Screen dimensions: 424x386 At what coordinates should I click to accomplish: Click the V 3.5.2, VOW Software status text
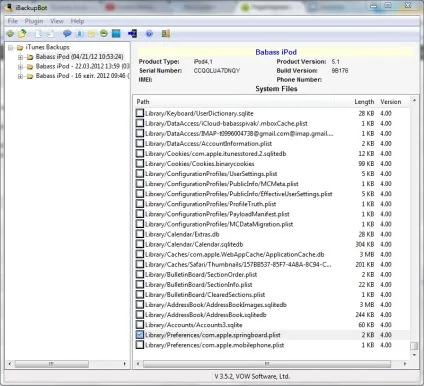(252, 376)
